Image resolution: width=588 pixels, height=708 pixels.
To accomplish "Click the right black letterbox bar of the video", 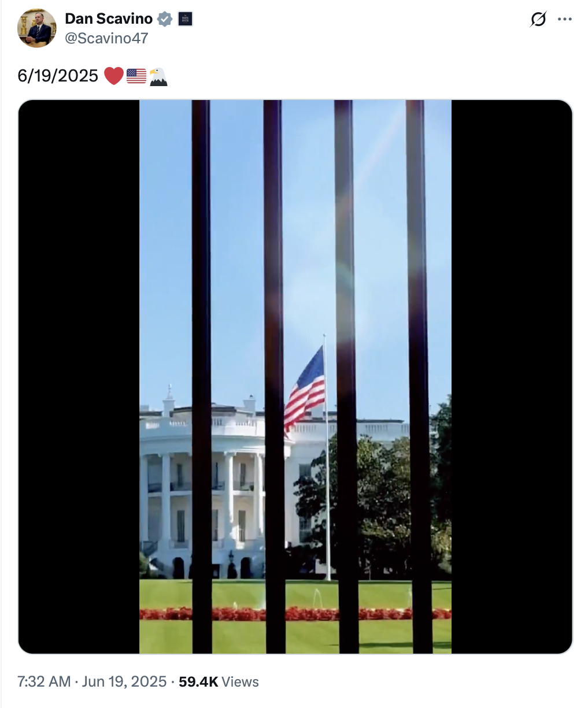I will click(512, 377).
